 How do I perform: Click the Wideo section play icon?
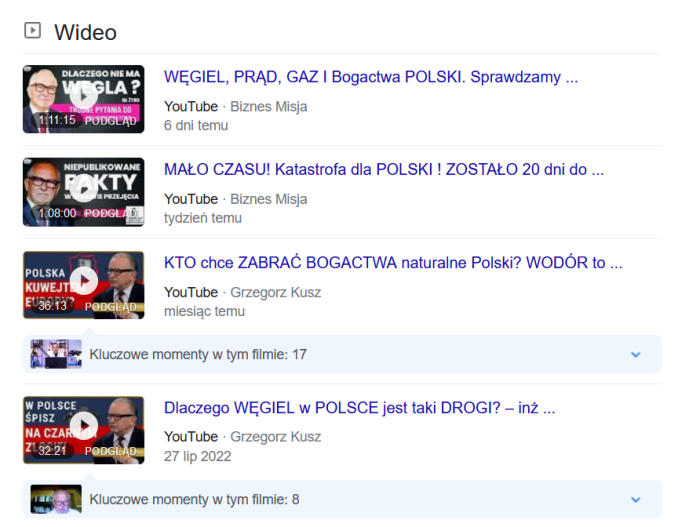tap(33, 31)
